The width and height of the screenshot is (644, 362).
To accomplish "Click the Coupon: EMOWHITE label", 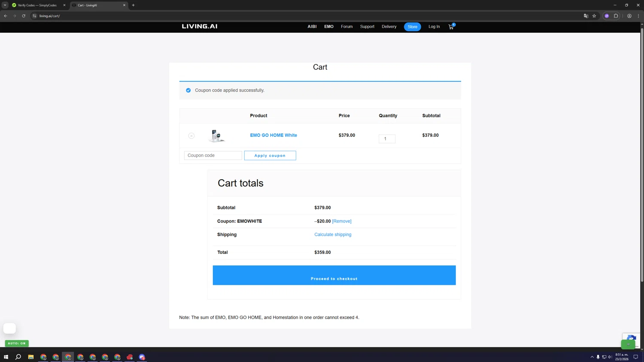I will pos(240,221).
